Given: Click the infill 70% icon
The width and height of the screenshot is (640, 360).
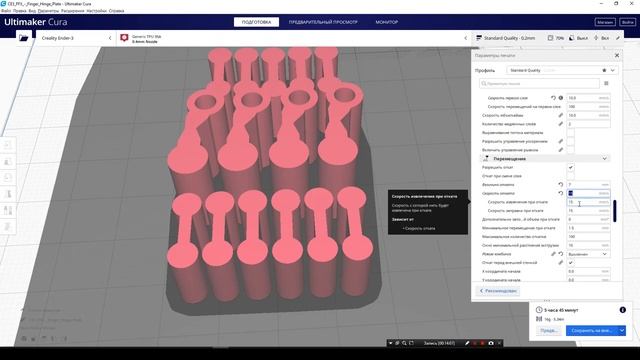Looking at the screenshot, I should point(550,38).
